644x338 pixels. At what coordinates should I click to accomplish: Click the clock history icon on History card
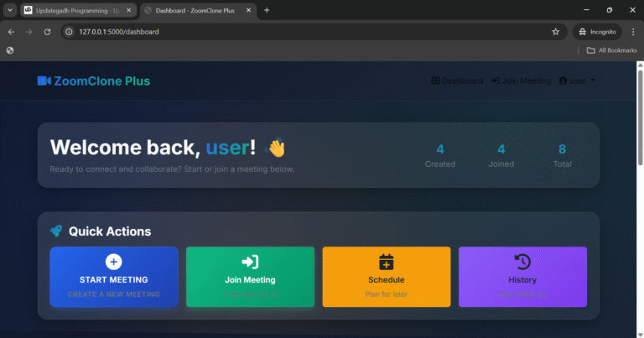pos(522,262)
